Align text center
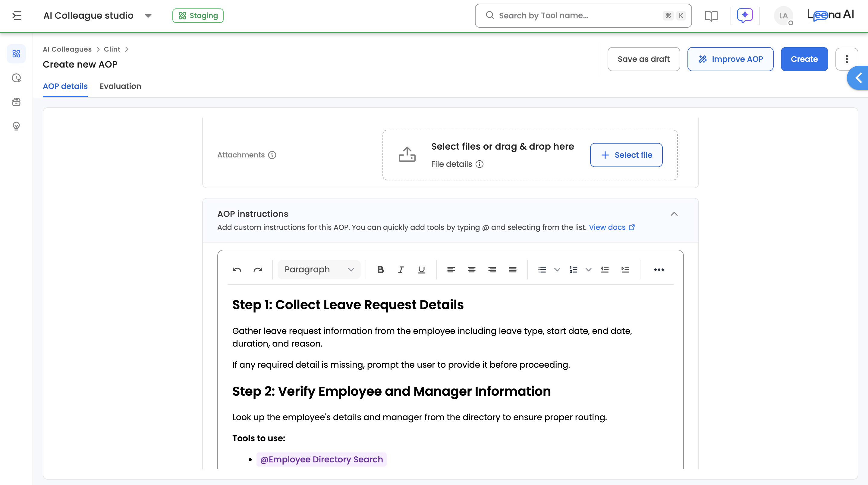Viewport: 868px width, 485px height. point(471,269)
